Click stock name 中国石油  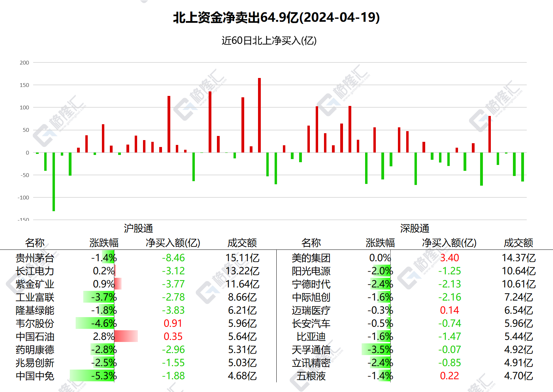pos(35,336)
